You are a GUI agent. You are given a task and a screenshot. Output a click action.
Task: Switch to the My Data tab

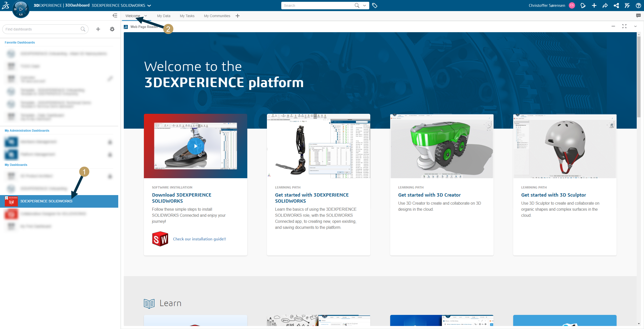coord(164,16)
